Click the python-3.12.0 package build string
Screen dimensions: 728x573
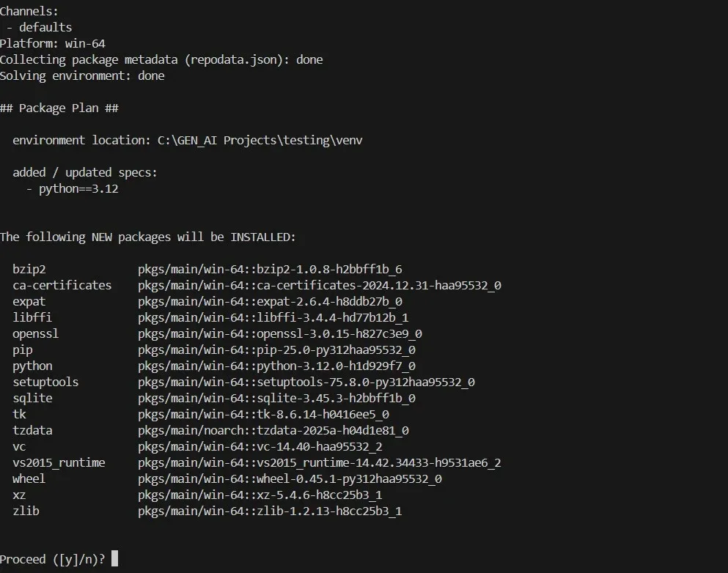276,366
